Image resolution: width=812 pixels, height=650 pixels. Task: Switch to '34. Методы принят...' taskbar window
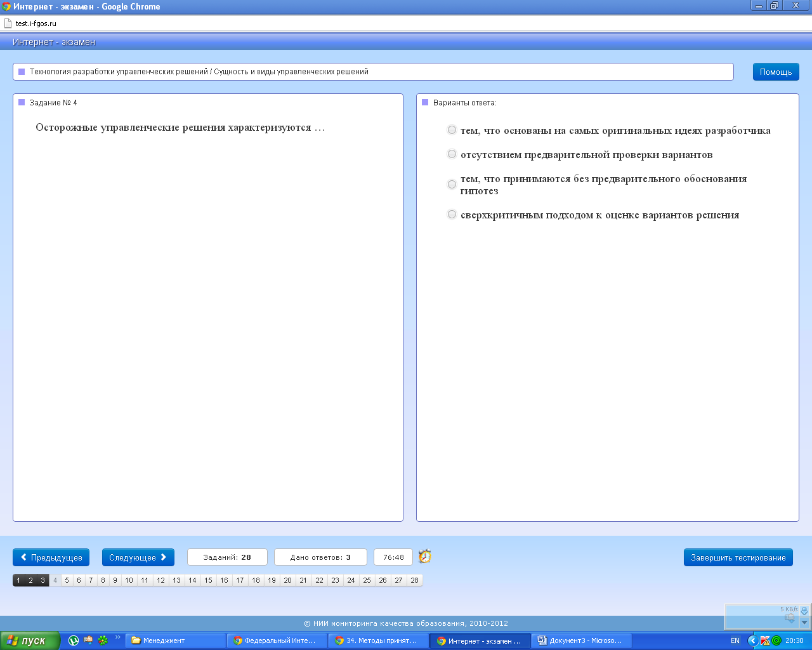pyautogui.click(x=379, y=640)
